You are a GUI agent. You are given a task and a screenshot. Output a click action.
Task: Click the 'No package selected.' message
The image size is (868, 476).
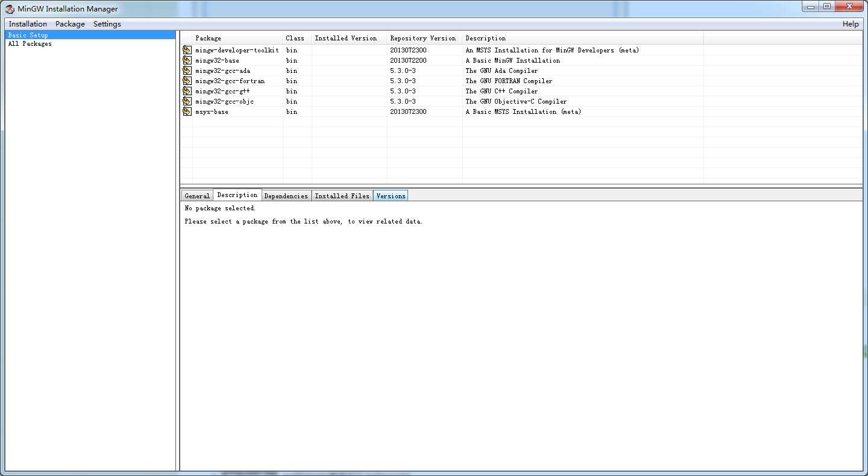tap(220, 208)
